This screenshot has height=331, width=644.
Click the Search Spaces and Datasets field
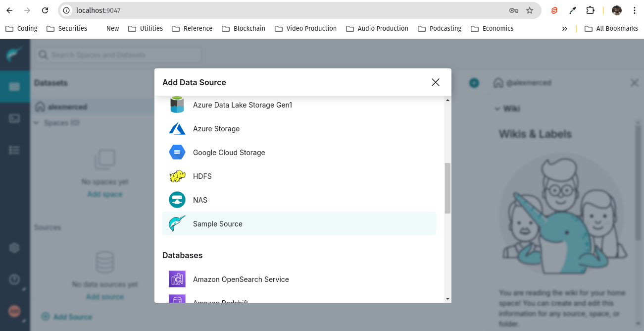118,55
